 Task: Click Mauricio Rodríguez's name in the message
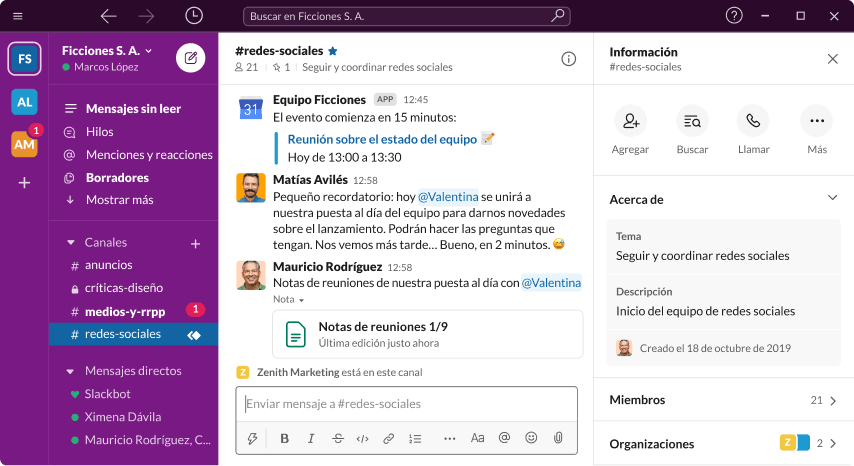[x=327, y=267]
